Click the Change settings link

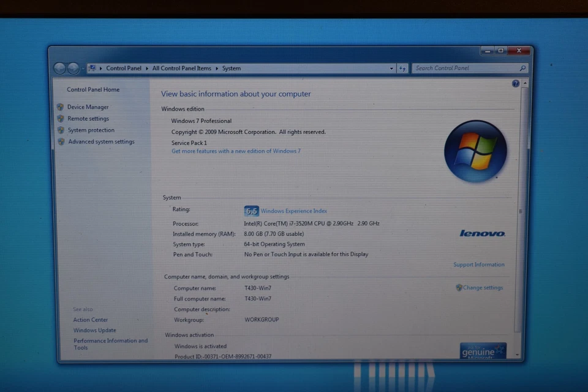pyautogui.click(x=483, y=287)
